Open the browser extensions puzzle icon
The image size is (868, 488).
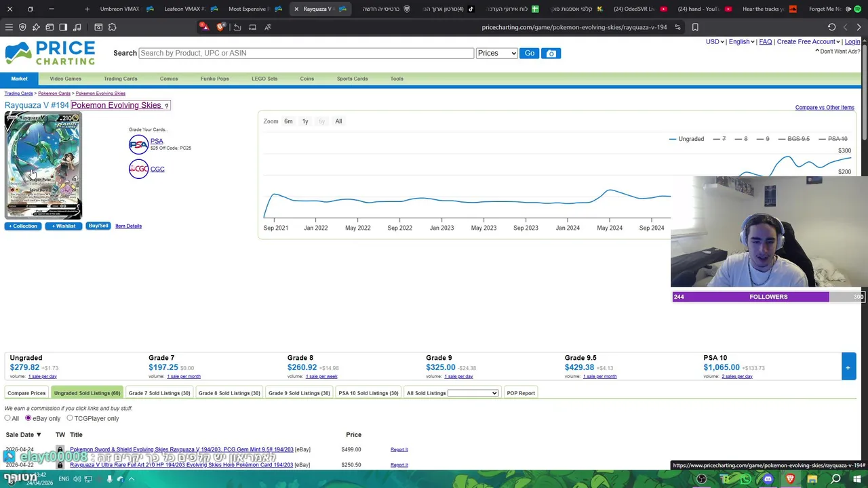tap(112, 27)
